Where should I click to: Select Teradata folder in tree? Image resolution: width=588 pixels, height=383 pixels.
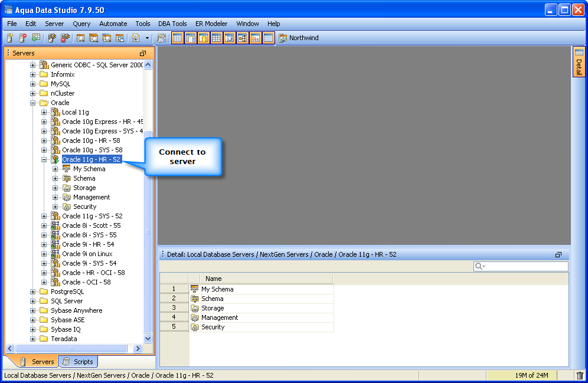[64, 338]
